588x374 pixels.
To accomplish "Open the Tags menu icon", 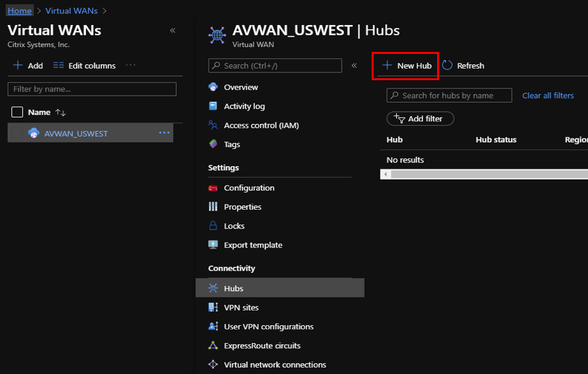I will click(x=213, y=144).
